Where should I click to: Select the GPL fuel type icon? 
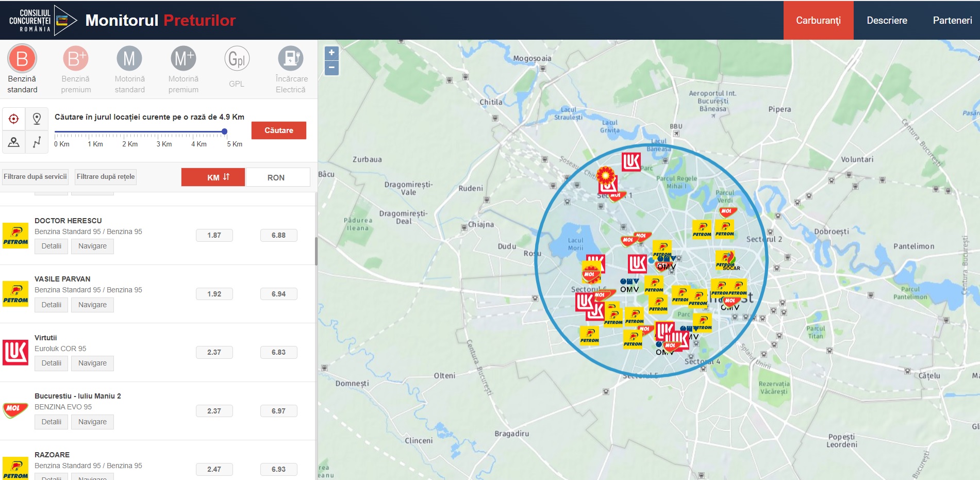[x=237, y=59]
